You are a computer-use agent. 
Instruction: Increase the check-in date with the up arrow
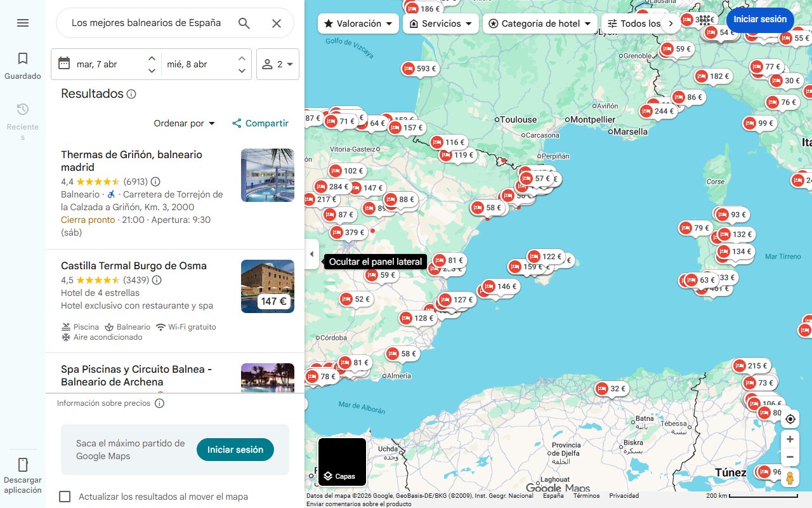tap(152, 58)
